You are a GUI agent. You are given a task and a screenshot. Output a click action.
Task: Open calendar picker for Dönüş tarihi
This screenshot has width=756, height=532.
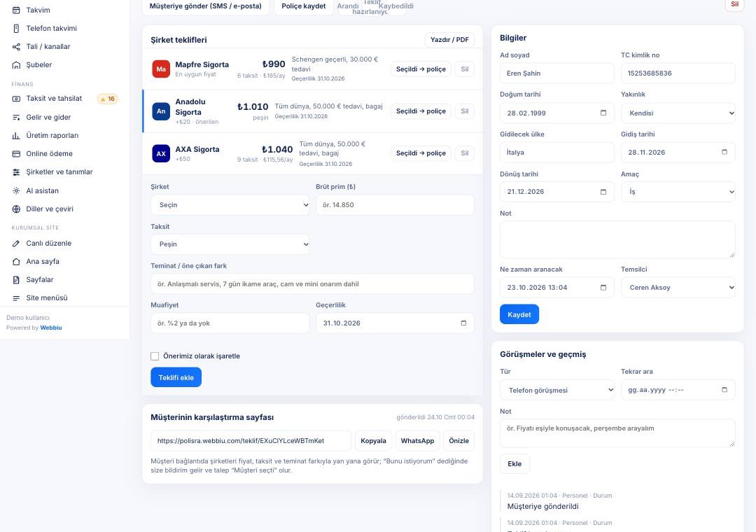tap(603, 192)
